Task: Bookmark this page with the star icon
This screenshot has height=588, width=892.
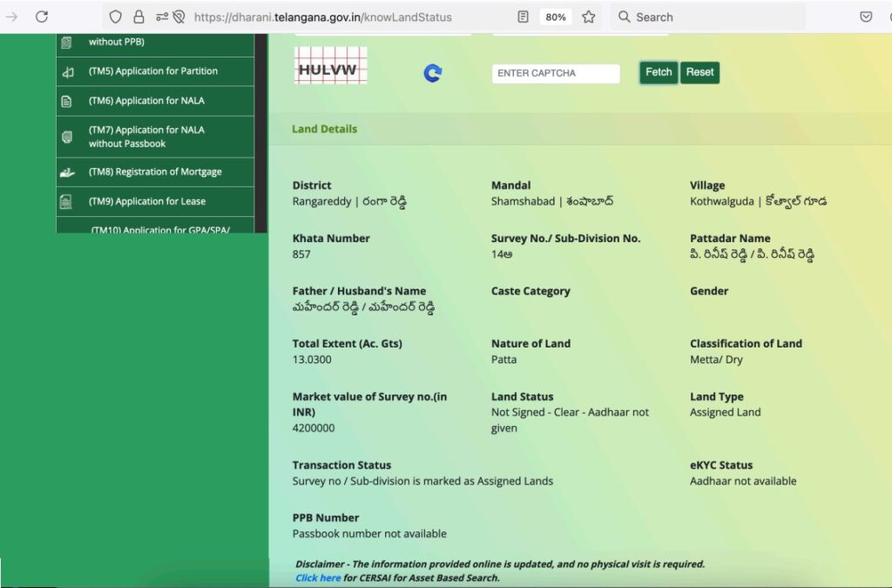Action: 589,17
